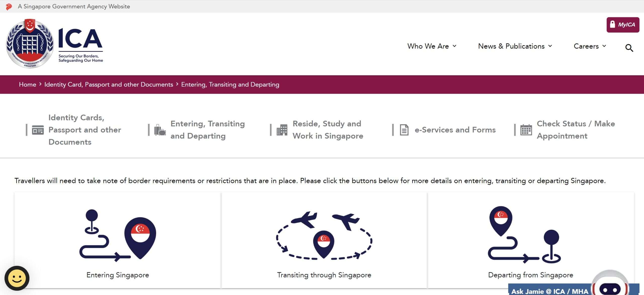The width and height of the screenshot is (644, 295).
Task: Expand the Who We Are dropdown
Action: coord(432,46)
